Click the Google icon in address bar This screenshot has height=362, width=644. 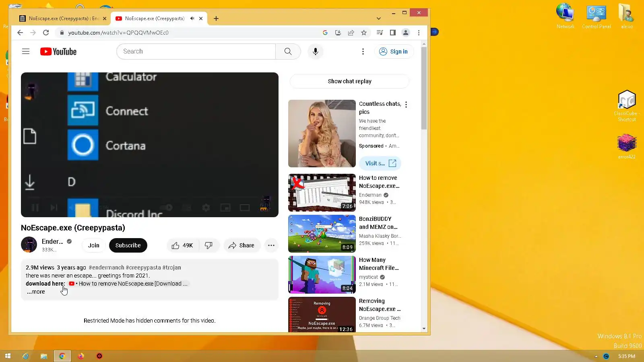coord(325,33)
